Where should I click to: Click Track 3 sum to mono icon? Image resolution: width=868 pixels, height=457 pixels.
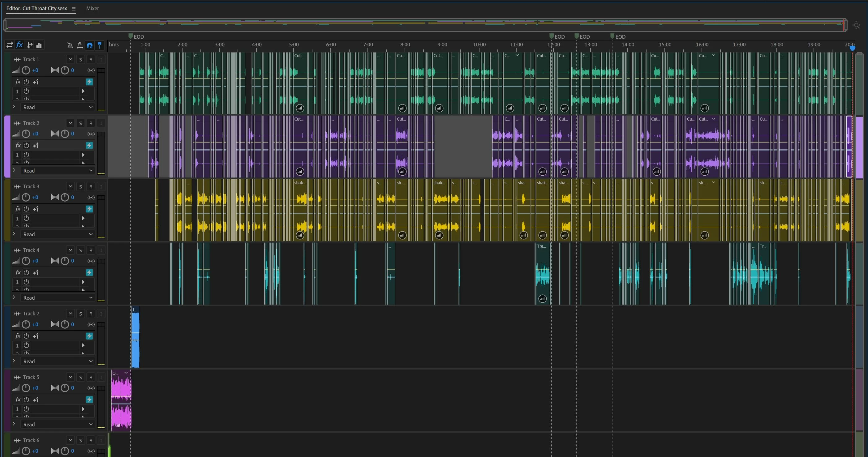coord(91,197)
